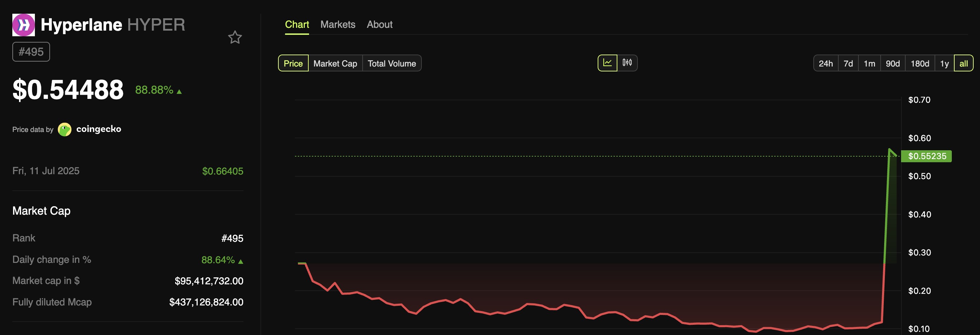Screen dimensions: 980x335
Task: Click the $0.70 axis label
Action: point(919,100)
